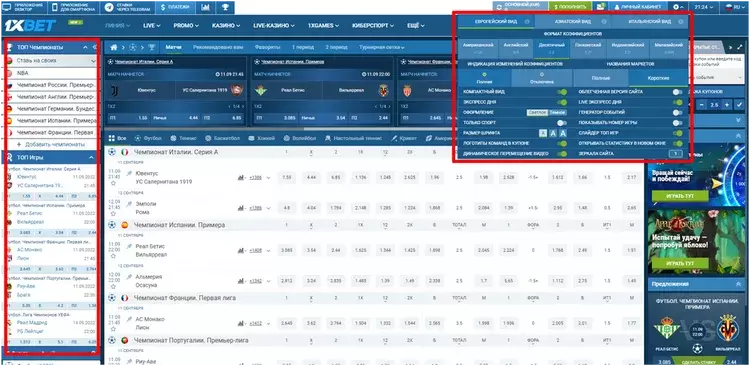Select Светлое theme option
The image size is (750, 366).
click(x=537, y=112)
